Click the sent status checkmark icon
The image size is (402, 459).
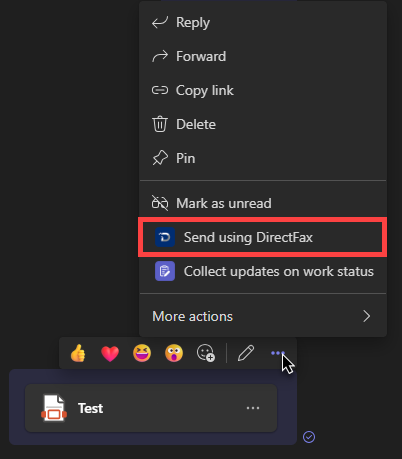309,437
